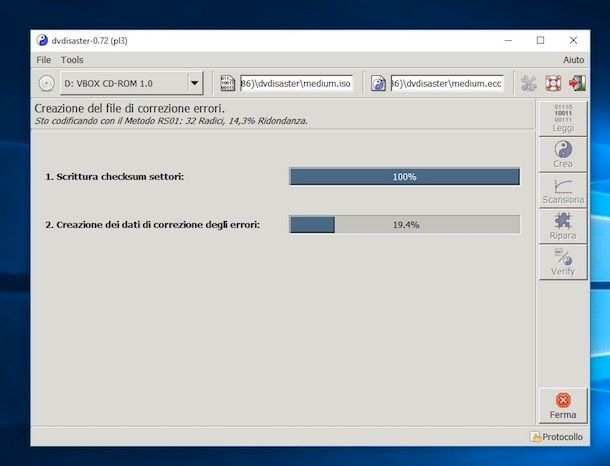
Task: Open the File menu
Action: (x=44, y=60)
